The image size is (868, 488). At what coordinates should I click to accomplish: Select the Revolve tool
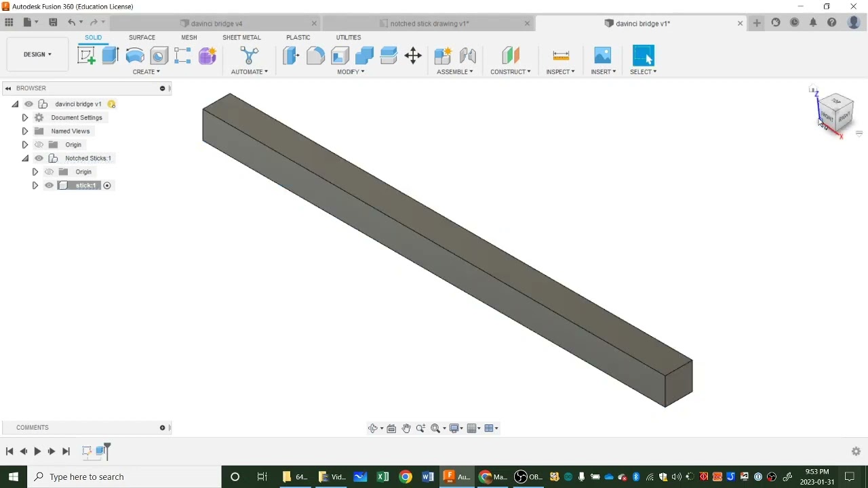tap(135, 56)
